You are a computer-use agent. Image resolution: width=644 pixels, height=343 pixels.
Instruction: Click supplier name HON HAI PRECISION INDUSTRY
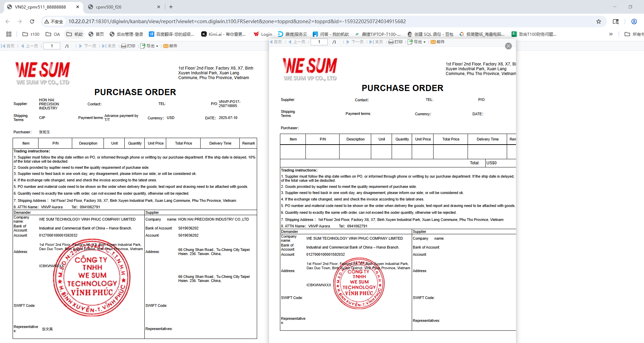point(49,104)
